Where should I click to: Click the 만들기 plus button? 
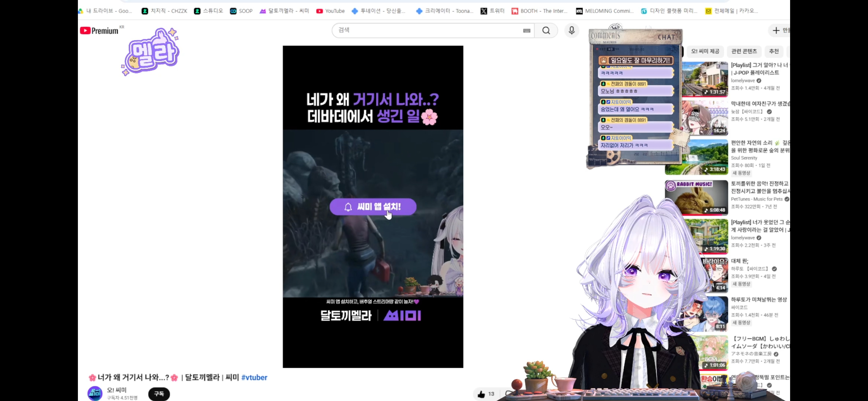coord(779,30)
